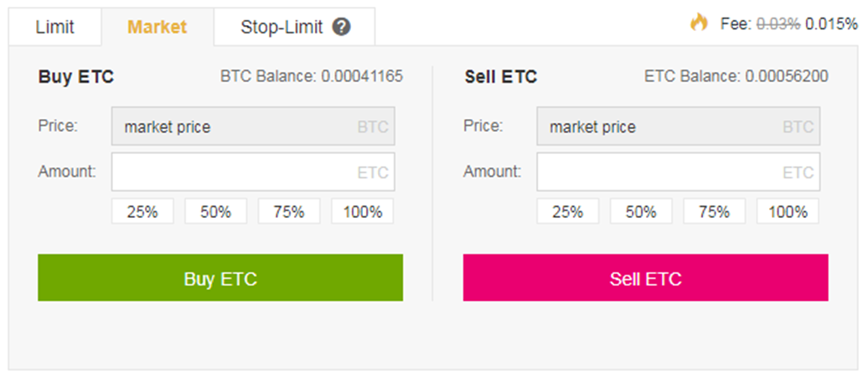868x382 pixels.
Task: Choose 50% under Buy ETC
Action: pyautogui.click(x=216, y=211)
